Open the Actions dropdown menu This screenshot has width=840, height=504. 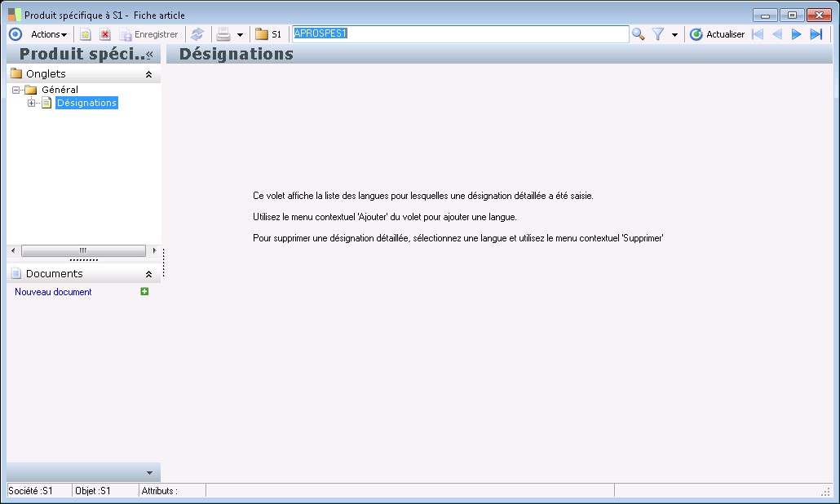(49, 34)
